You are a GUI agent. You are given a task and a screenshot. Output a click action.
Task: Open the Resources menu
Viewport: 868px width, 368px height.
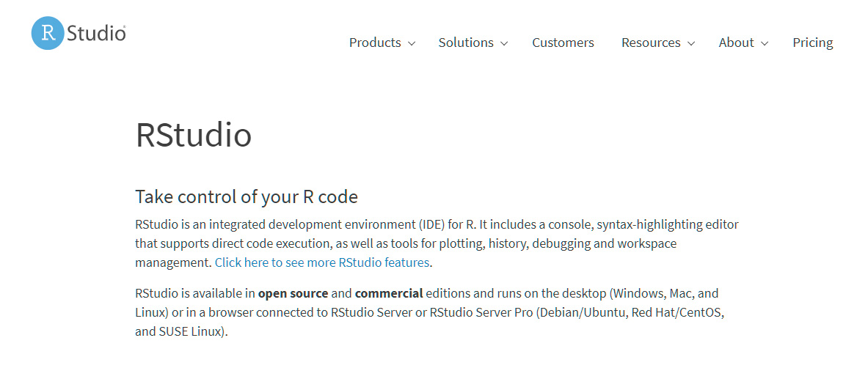tap(651, 43)
